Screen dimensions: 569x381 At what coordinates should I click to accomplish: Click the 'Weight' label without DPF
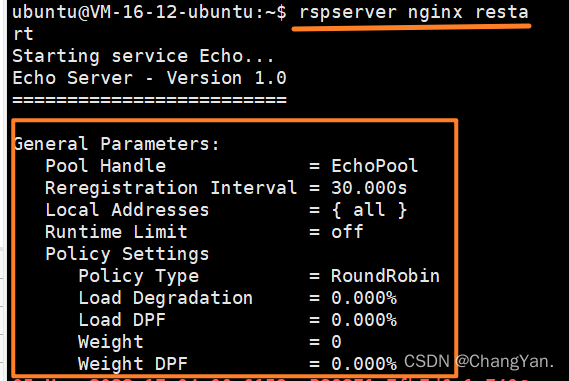(x=111, y=342)
